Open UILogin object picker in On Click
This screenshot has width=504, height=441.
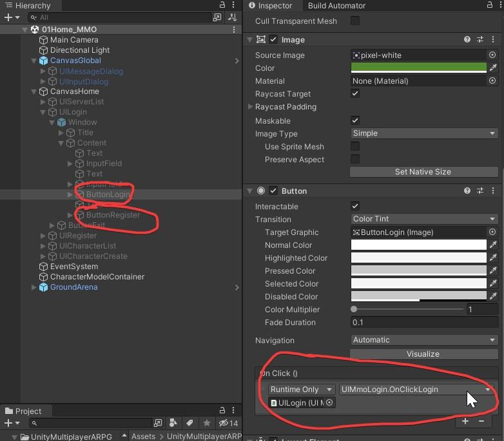pos(329,402)
